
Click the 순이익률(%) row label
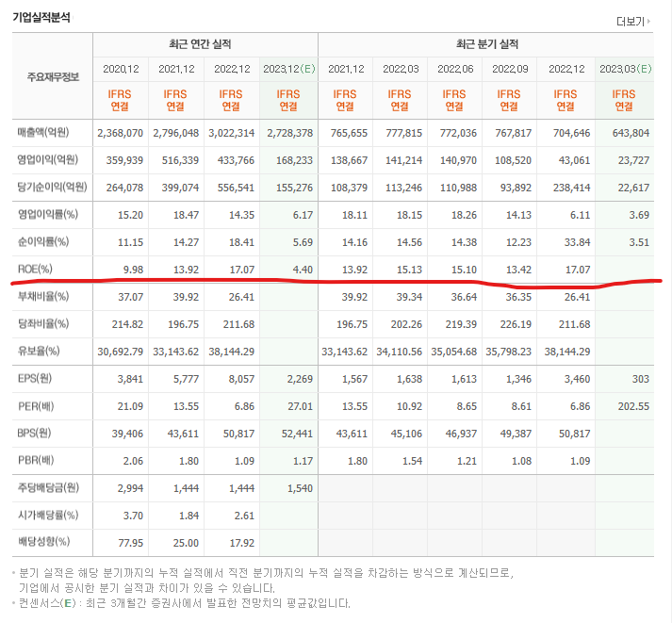(x=43, y=241)
